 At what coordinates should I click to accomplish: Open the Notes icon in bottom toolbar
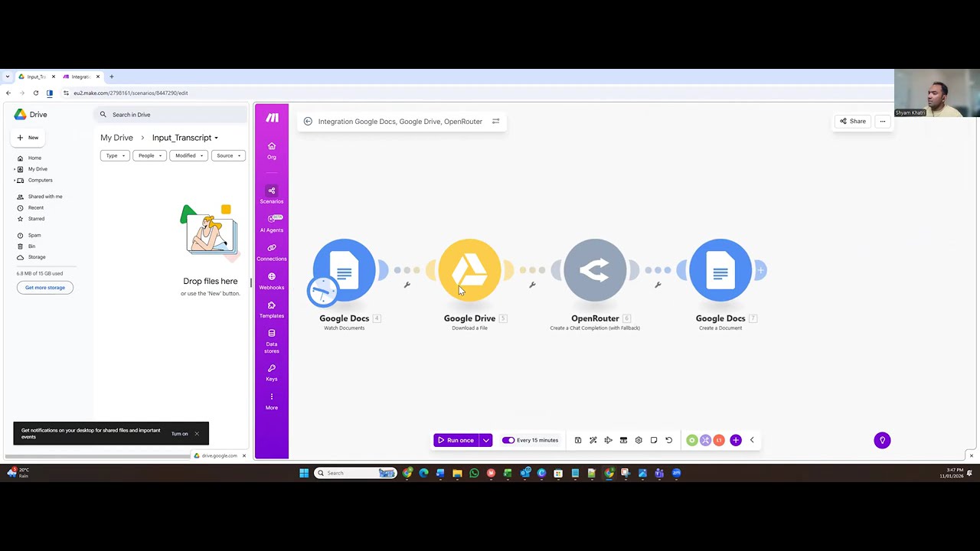(654, 440)
